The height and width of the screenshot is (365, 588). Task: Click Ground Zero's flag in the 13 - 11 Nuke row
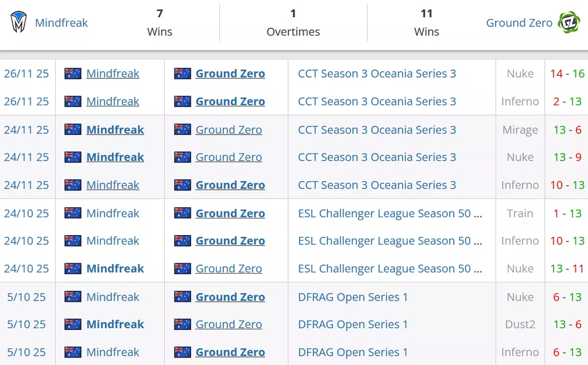183,268
